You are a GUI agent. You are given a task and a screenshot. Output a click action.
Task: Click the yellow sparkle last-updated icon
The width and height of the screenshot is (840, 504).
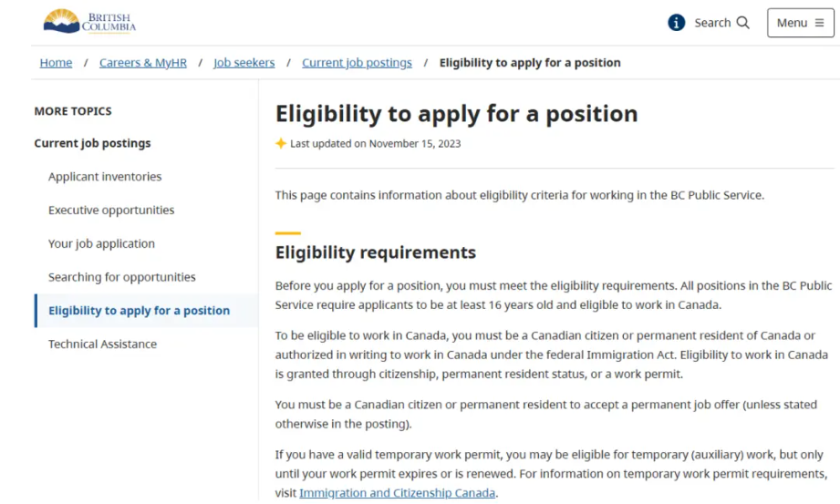[x=281, y=143]
